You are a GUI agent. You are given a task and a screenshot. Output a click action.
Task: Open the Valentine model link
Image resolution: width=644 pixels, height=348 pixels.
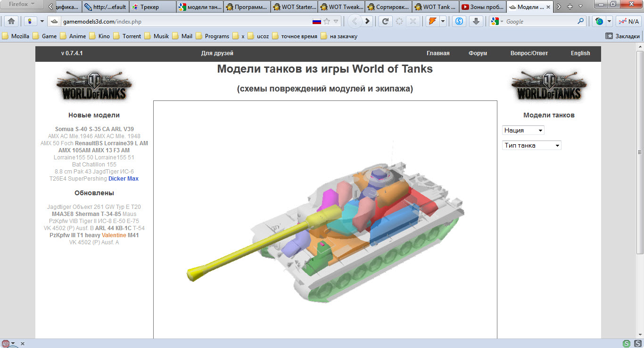coord(115,235)
